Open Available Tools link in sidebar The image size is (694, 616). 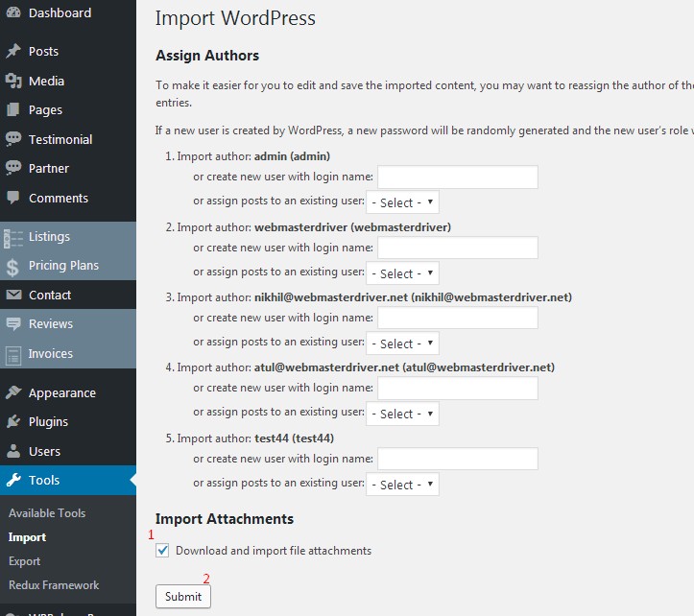[47, 513]
